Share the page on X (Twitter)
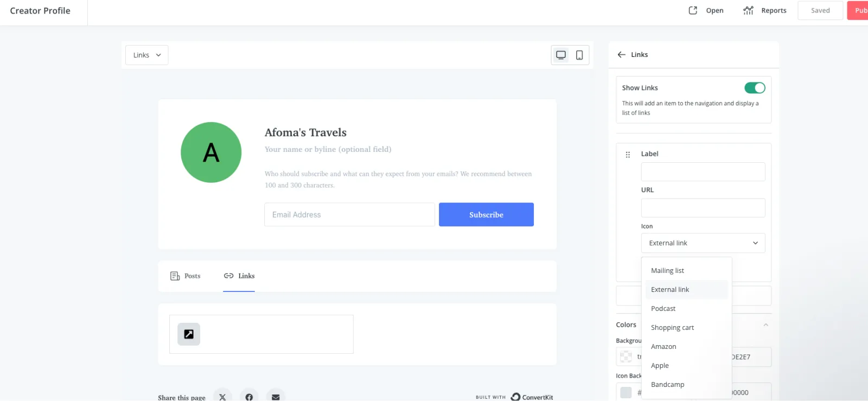The image size is (868, 401). [x=222, y=397]
